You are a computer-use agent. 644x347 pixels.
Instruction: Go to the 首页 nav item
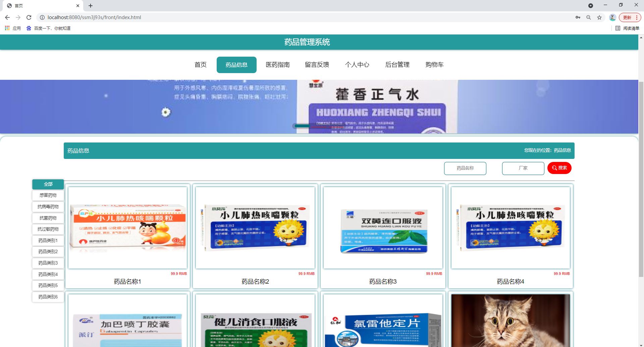click(x=201, y=65)
